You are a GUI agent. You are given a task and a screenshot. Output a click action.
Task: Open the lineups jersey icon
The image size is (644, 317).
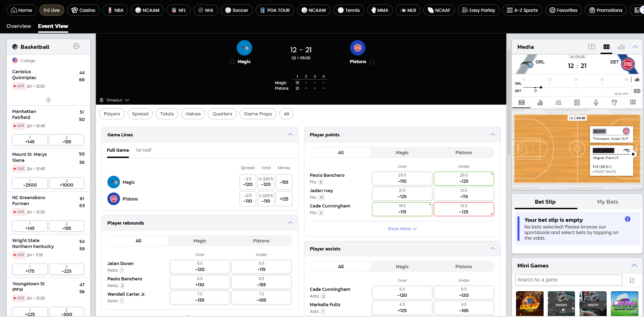coord(614,103)
